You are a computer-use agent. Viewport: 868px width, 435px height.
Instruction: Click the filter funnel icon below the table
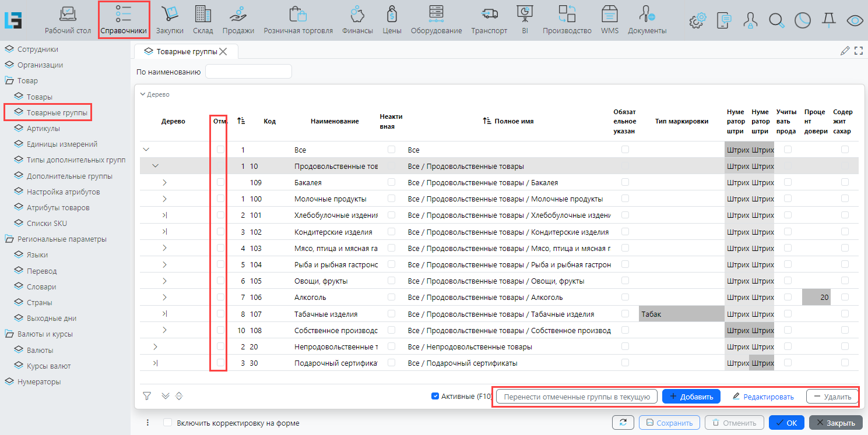(147, 396)
